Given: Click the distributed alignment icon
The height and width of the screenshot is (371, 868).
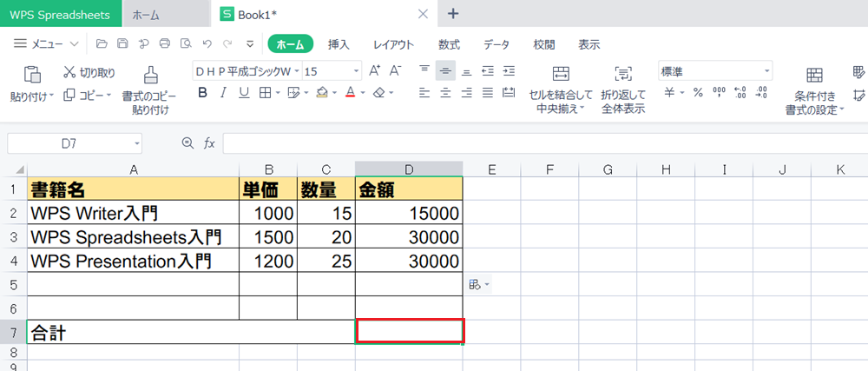Looking at the screenshot, I should click(509, 92).
